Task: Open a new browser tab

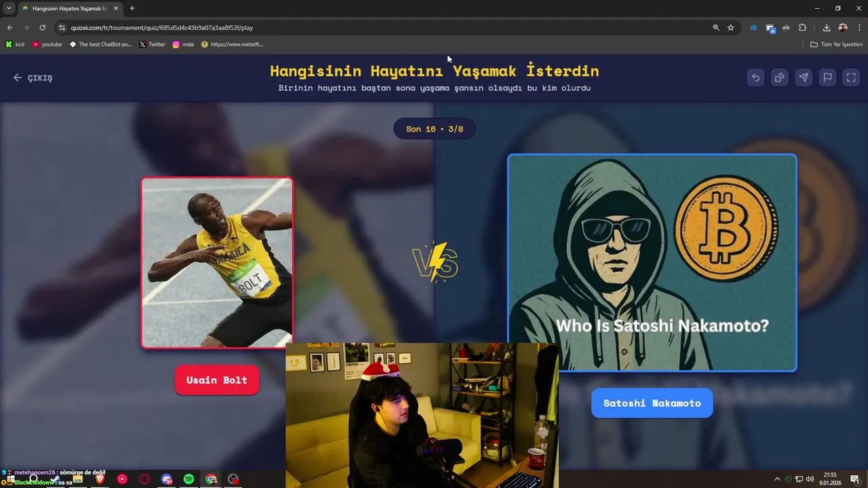Action: click(x=132, y=8)
